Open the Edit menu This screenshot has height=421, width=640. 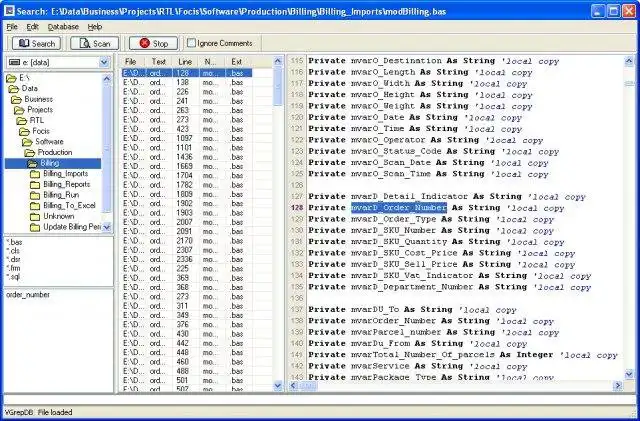pos(32,27)
